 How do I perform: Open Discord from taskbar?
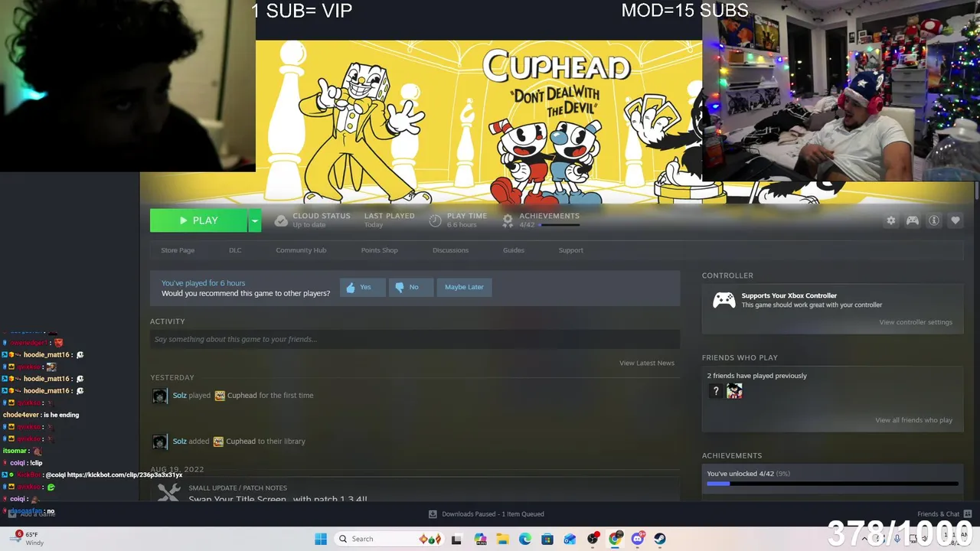(x=638, y=539)
